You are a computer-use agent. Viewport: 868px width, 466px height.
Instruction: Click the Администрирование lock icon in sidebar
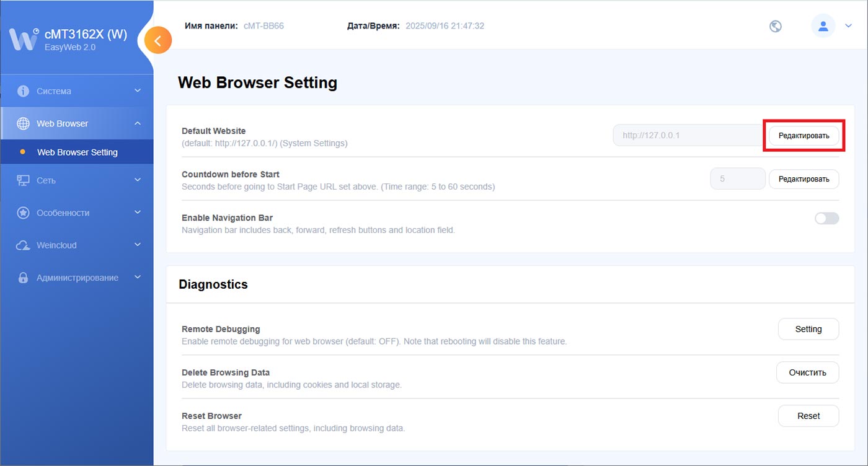tap(23, 278)
